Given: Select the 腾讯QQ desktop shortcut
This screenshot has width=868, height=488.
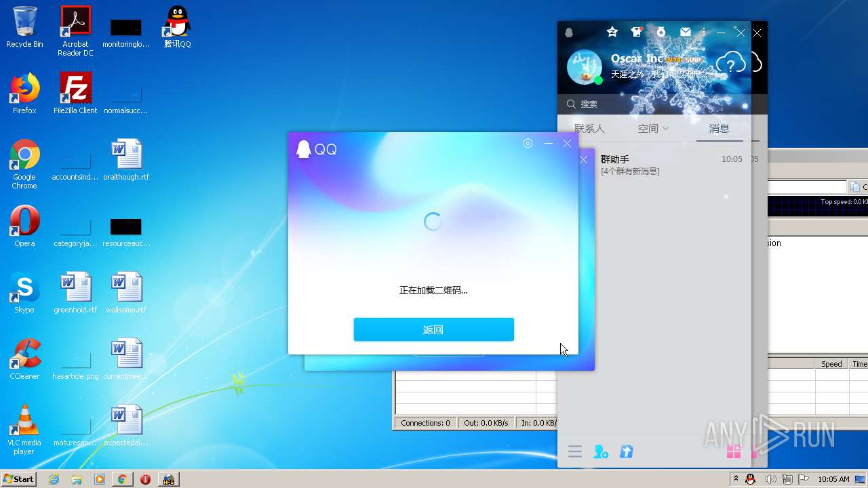Looking at the screenshot, I should pos(177,27).
